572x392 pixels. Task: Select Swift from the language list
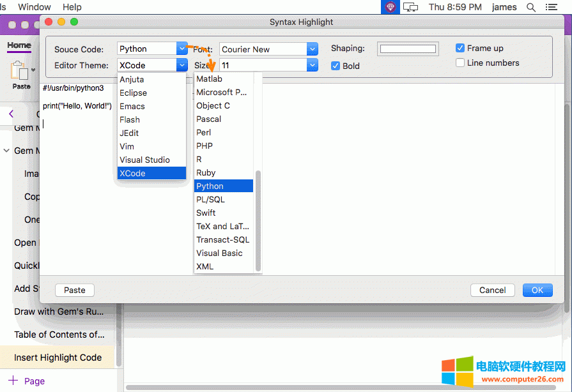click(206, 213)
